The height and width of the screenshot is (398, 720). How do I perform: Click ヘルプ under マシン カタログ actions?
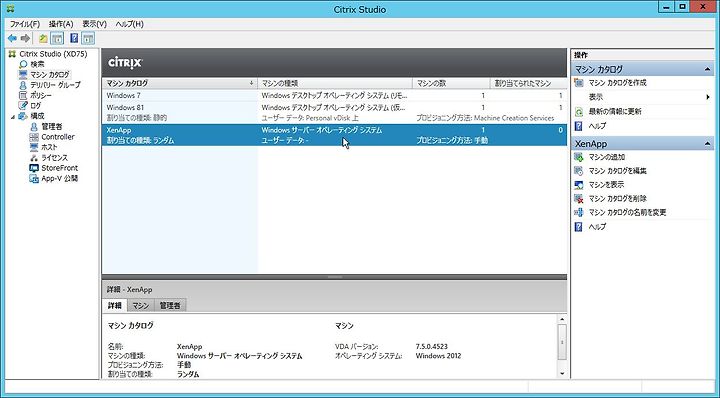point(597,126)
